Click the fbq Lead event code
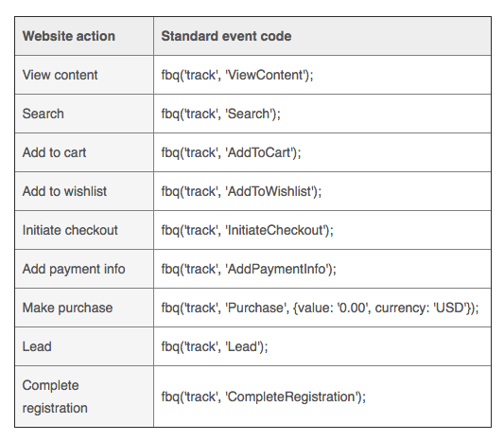 pos(215,346)
